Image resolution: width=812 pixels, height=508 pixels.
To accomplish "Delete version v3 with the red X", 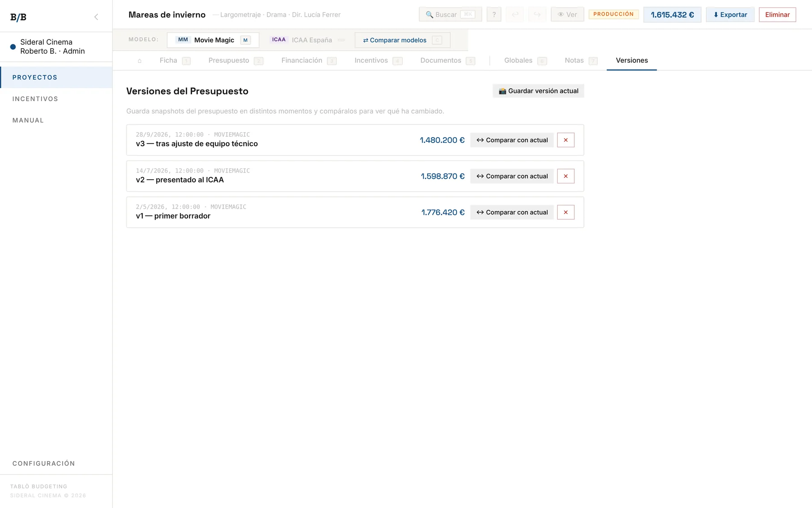I will click(566, 140).
